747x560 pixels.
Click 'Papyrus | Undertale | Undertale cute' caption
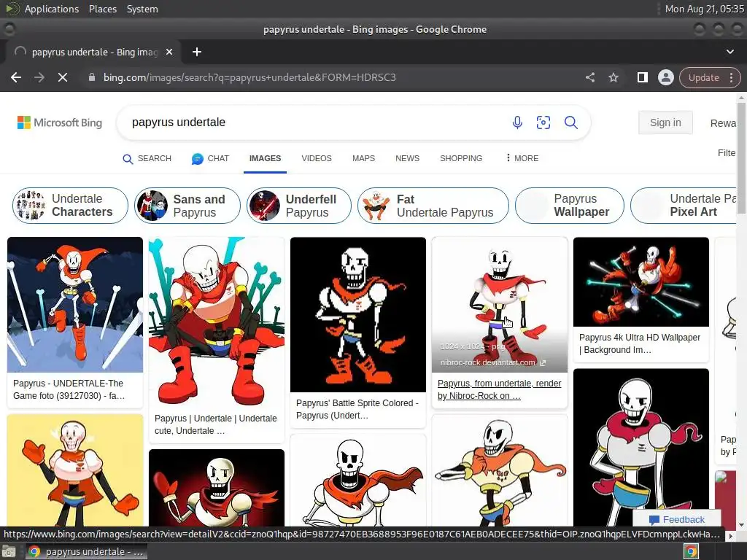pyautogui.click(x=215, y=424)
